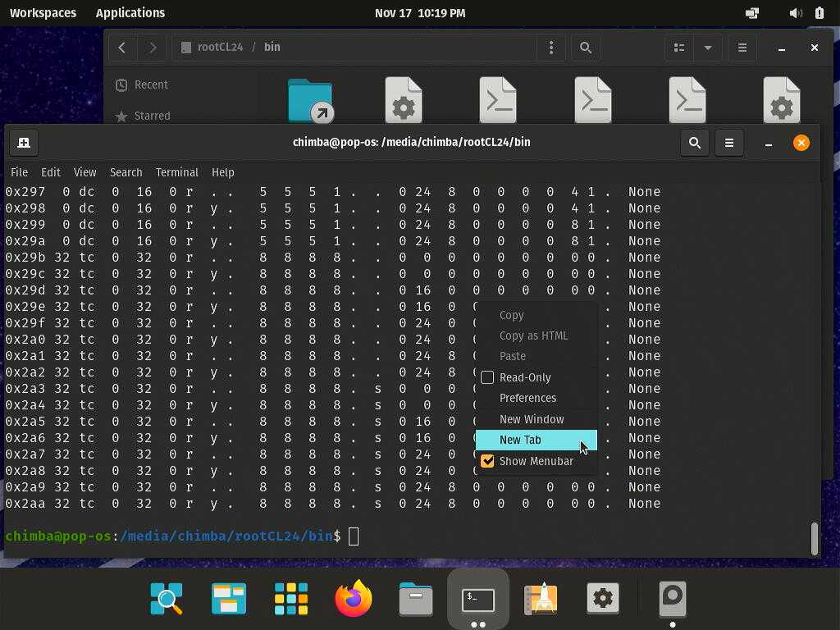Click address 0x297 in terminal output
840x630 pixels.
point(25,192)
